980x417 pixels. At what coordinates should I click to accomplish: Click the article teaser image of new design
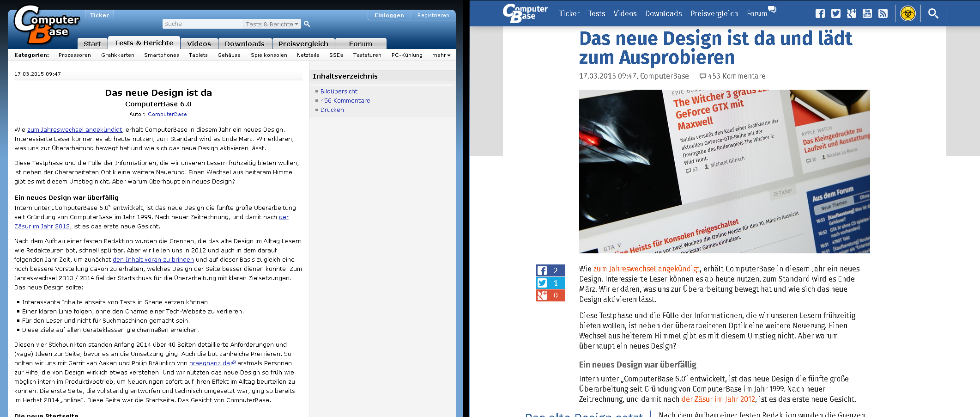724,172
